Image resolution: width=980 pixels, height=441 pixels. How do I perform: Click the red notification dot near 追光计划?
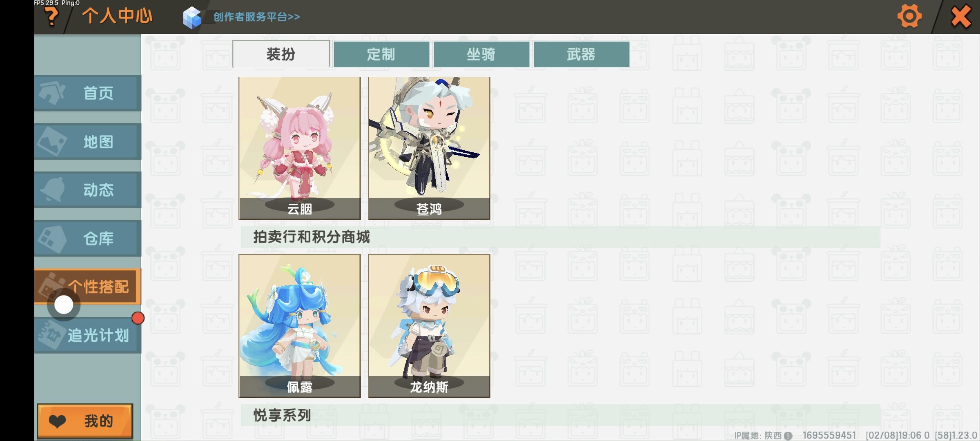(138, 318)
